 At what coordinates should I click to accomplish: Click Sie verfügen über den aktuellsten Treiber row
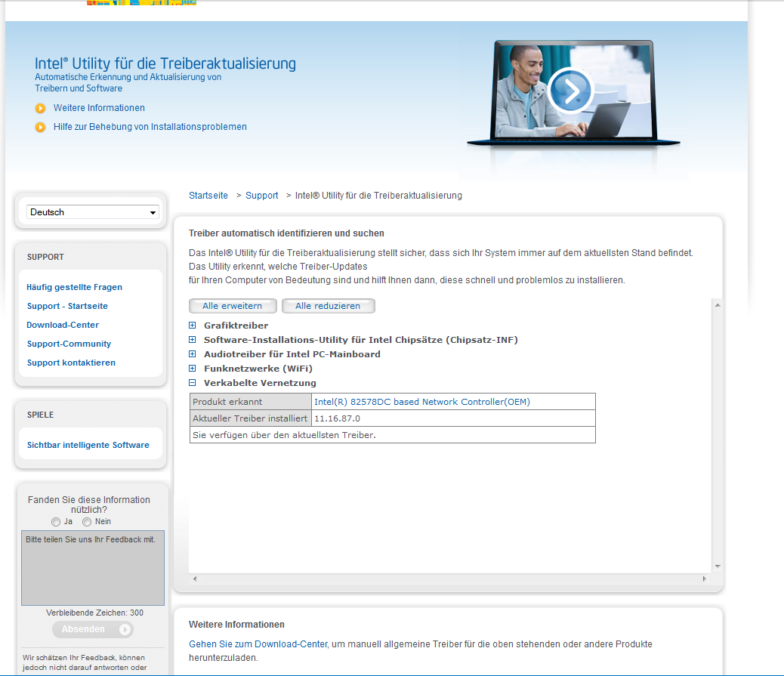pos(393,435)
